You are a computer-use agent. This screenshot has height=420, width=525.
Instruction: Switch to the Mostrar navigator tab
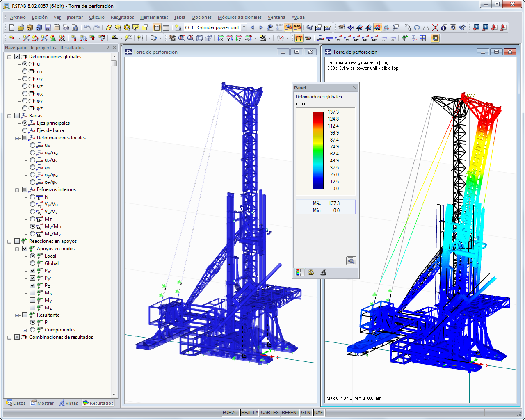[x=42, y=403]
